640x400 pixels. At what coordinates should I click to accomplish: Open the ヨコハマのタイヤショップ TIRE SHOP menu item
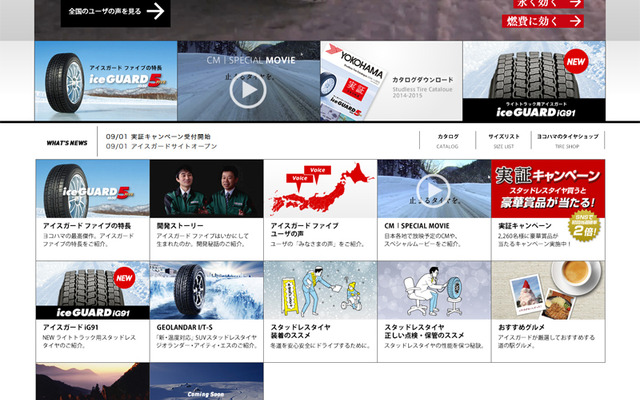point(567,141)
